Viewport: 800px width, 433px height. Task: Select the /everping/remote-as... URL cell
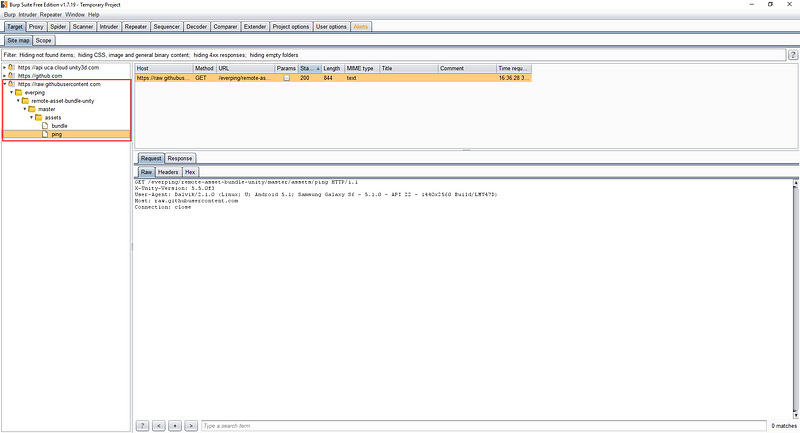[245, 78]
